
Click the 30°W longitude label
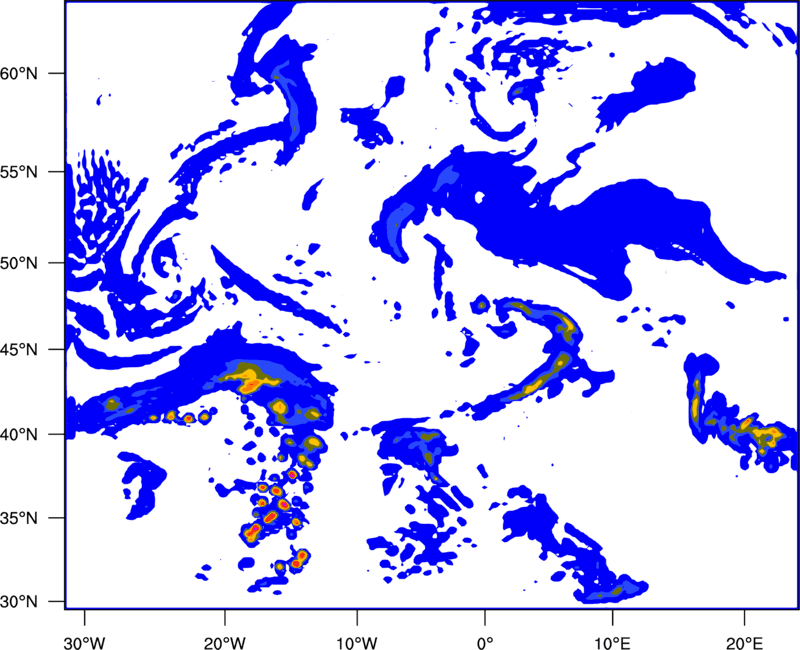[85, 643]
